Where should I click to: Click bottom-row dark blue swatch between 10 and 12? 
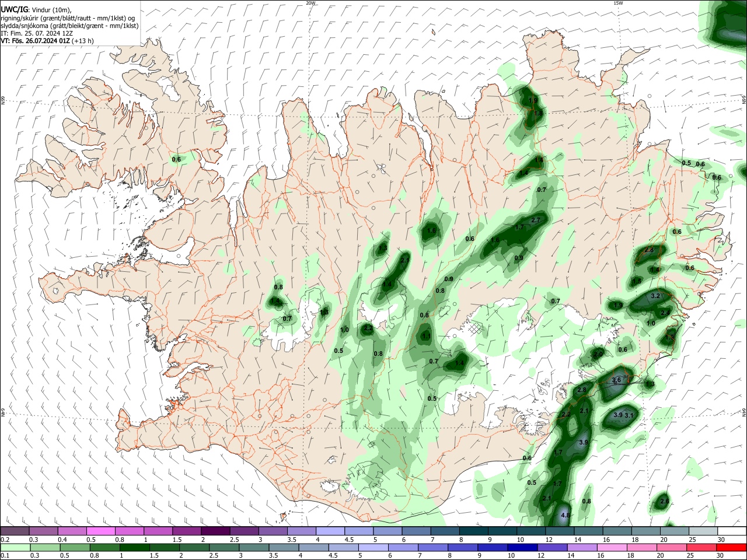pos(521,548)
